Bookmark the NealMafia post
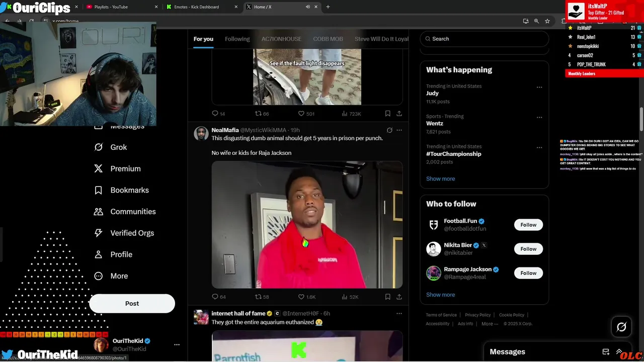Viewport: 644px width, 362px height. (x=387, y=297)
